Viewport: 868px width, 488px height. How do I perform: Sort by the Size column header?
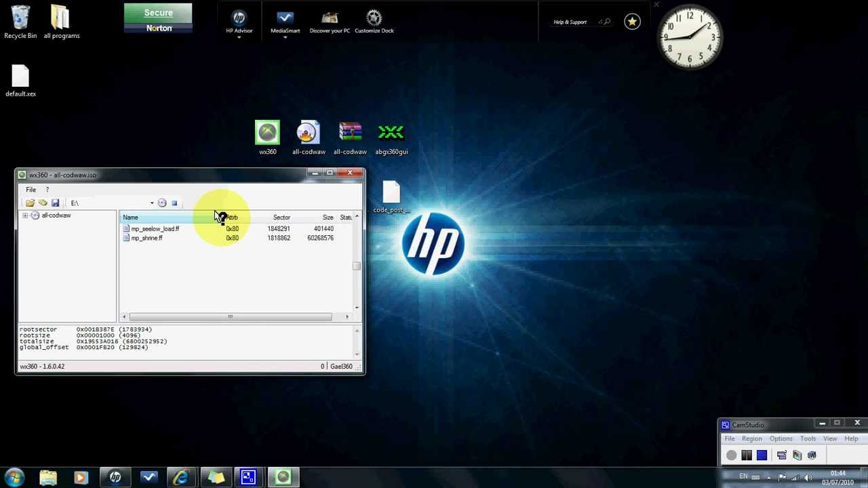point(328,218)
